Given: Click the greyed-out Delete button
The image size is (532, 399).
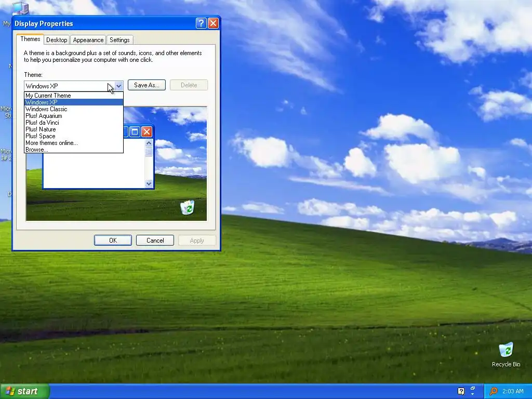Looking at the screenshot, I should (189, 85).
